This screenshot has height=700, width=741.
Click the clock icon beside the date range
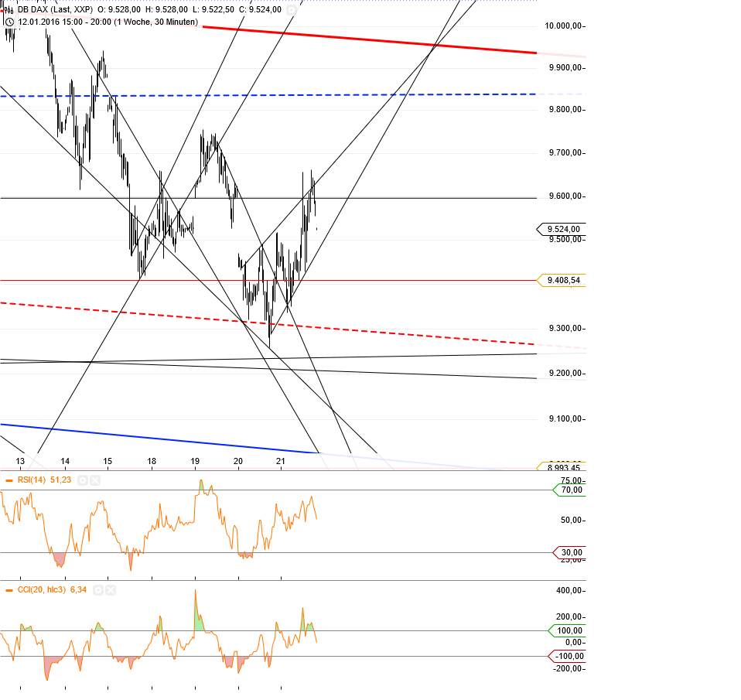click(10, 21)
